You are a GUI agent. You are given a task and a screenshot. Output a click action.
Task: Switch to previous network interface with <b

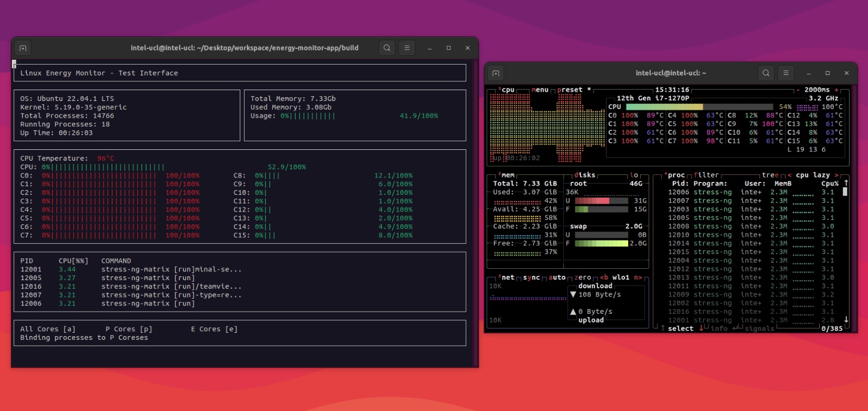click(x=604, y=277)
